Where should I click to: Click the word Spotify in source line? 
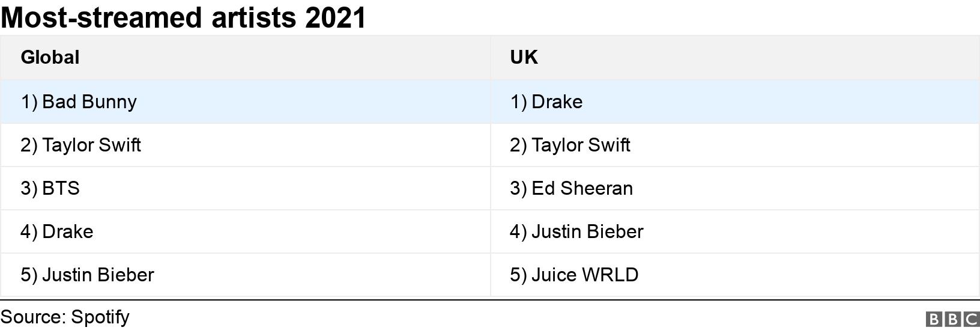[x=100, y=317]
